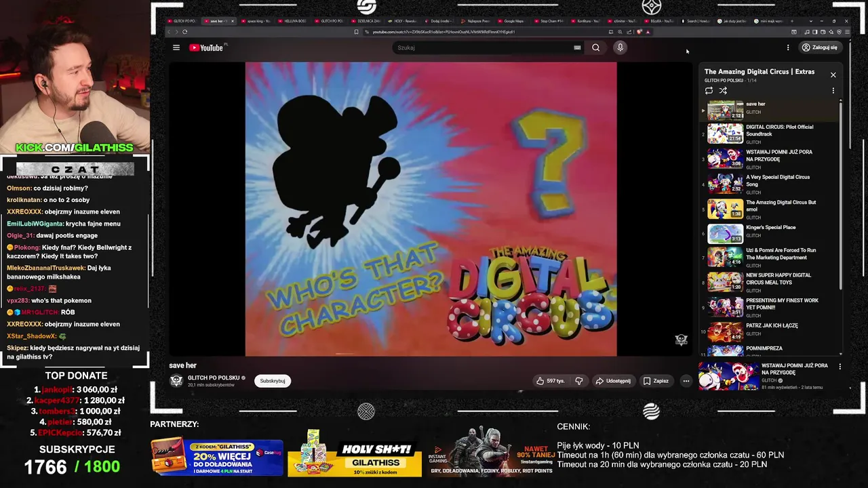This screenshot has width=868, height=488.
Task: Select playlist item 'A Very Special Digital Circus Song'
Action: coord(769,184)
